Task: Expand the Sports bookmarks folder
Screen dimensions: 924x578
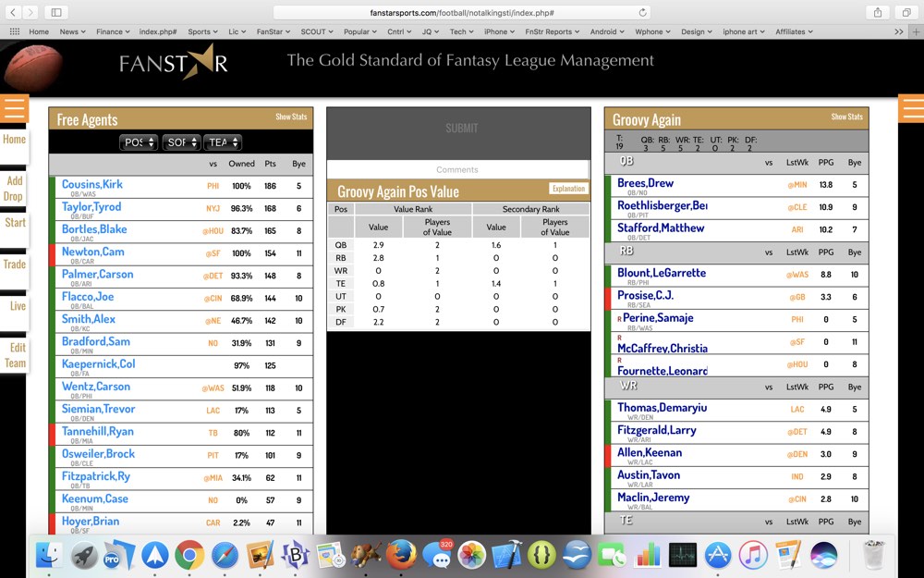Action: coord(202,31)
